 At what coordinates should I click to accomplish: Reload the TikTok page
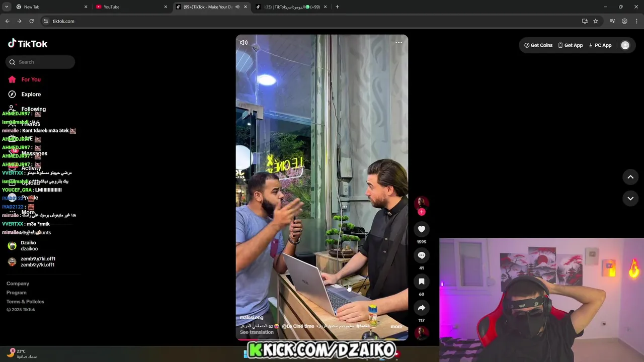coord(31,21)
